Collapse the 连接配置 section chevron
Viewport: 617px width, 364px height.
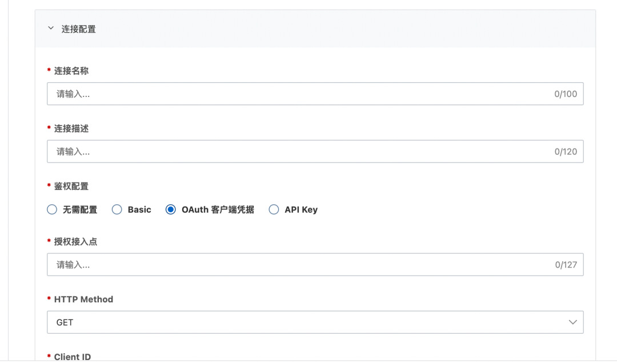click(51, 29)
